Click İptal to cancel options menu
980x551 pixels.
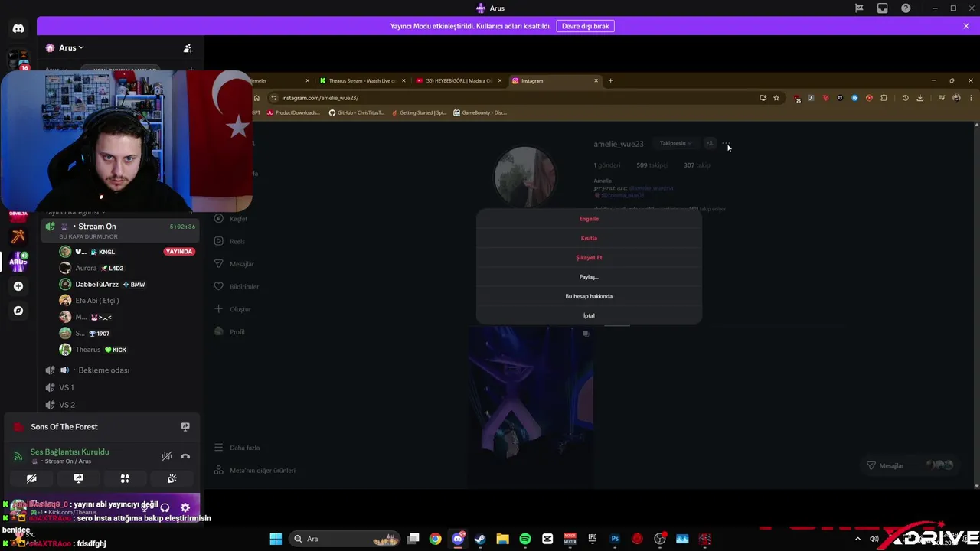(x=589, y=315)
